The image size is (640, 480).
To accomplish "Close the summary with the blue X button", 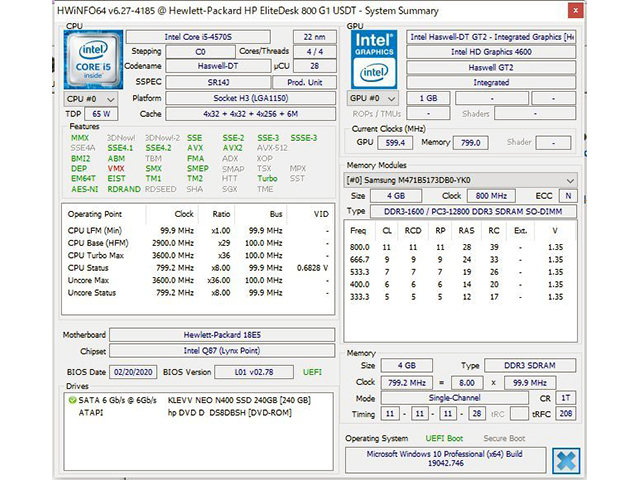I will click(x=566, y=460).
